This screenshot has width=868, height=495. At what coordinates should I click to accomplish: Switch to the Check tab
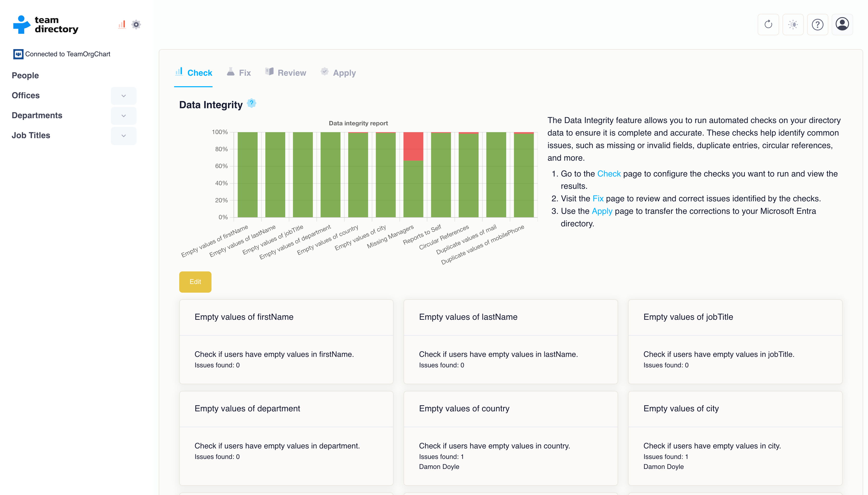coord(193,73)
